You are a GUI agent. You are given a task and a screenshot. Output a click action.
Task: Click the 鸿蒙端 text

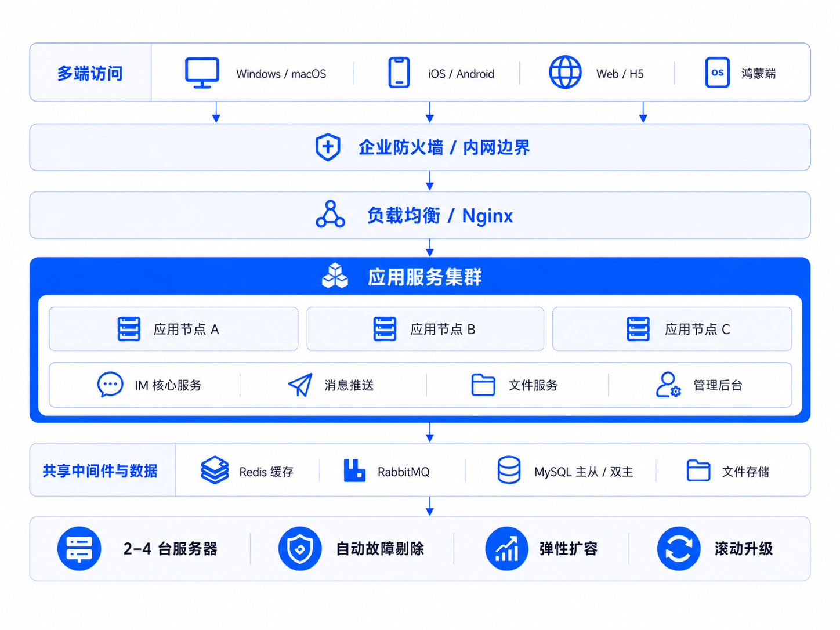click(758, 74)
